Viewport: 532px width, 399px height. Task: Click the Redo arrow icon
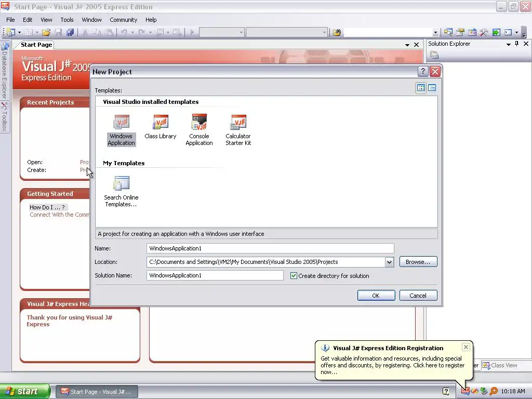[x=142, y=32]
